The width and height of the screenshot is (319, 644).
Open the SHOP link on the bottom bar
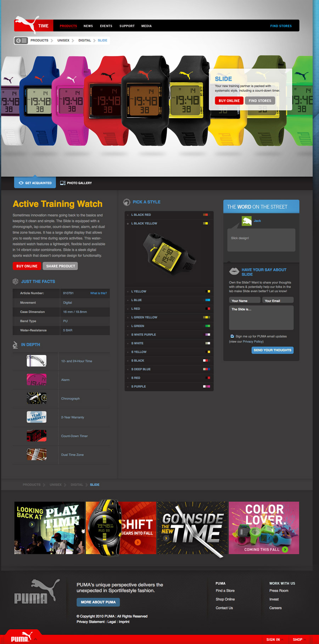click(x=297, y=640)
